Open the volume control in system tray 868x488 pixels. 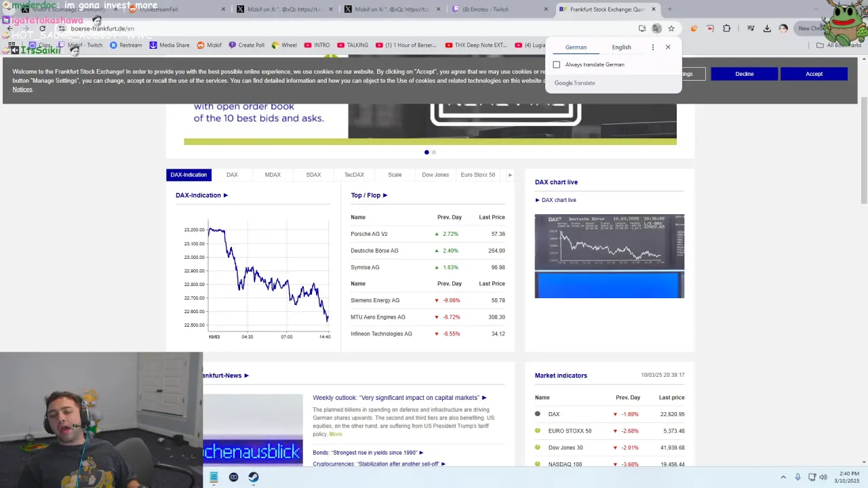click(x=823, y=477)
